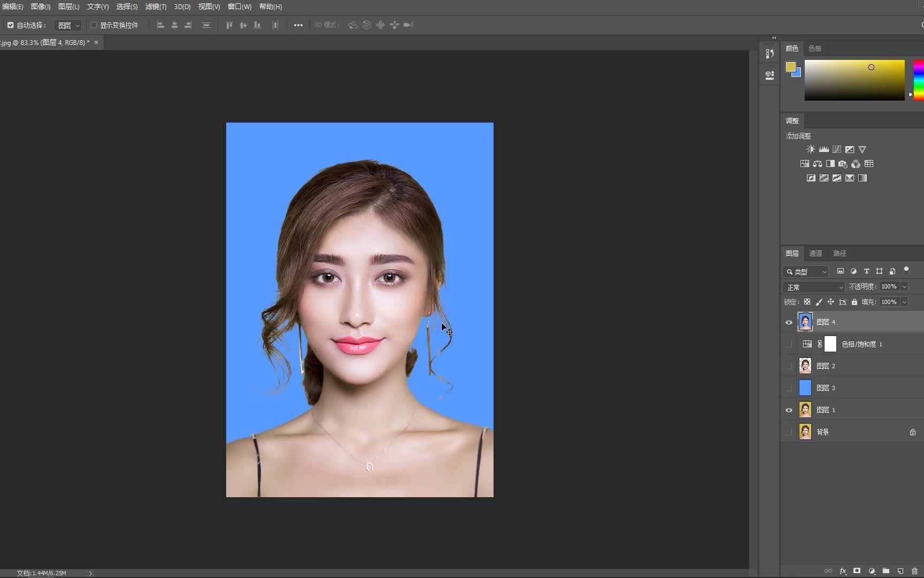Create a new layer with bottom icon
Viewport: 924px width, 578px height.
pos(900,571)
